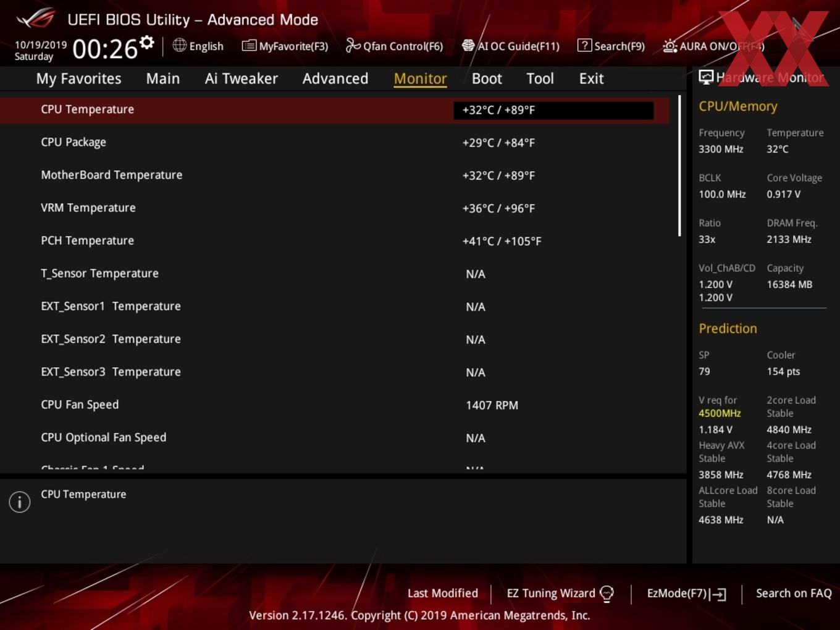The width and height of the screenshot is (840, 630).
Task: Click the 16384 MB capacity value
Action: click(789, 284)
